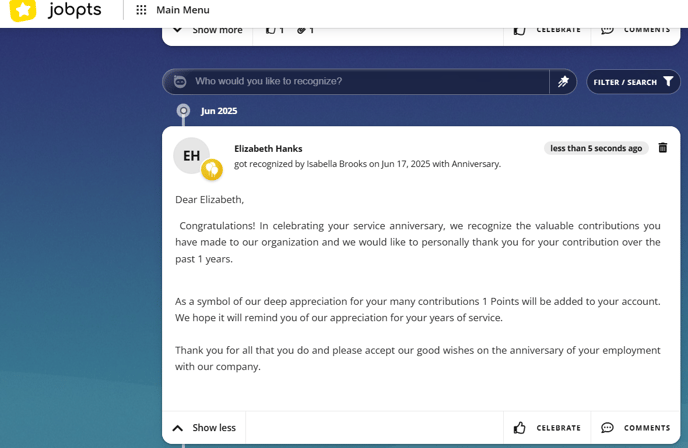This screenshot has width=688, height=448.
Task: Click the FILTER / SEARCH button
Action: click(633, 82)
